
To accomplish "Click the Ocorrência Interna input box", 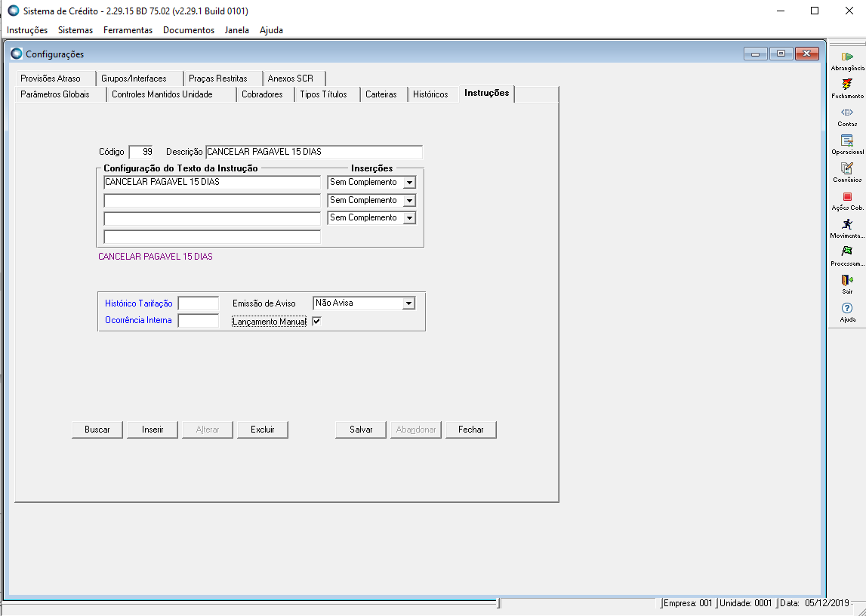I will click(199, 321).
